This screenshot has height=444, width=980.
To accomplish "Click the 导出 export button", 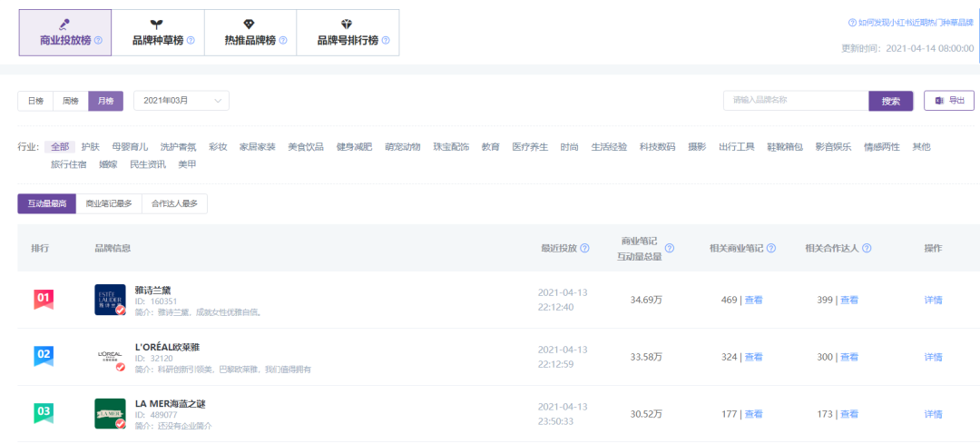I will pyautogui.click(x=949, y=101).
